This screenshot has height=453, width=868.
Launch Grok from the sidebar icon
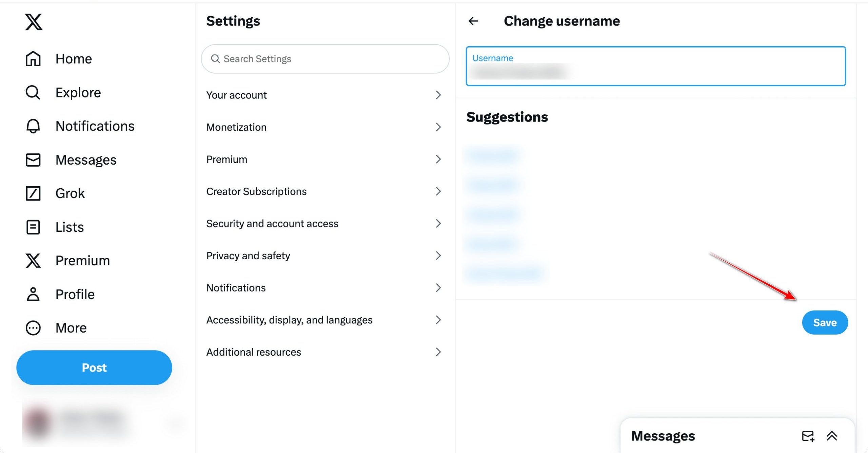point(33,193)
